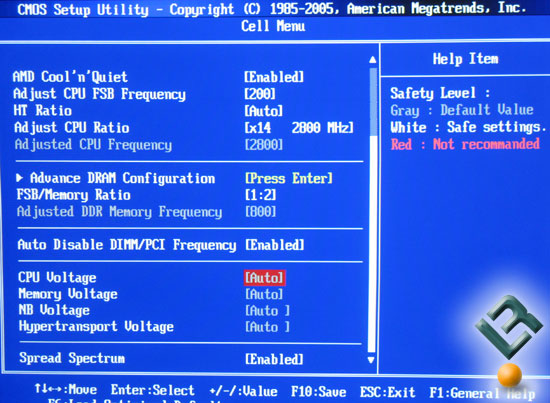This screenshot has width=550, height=403.
Task: Click the scrollbar down arrow
Action: point(371,360)
